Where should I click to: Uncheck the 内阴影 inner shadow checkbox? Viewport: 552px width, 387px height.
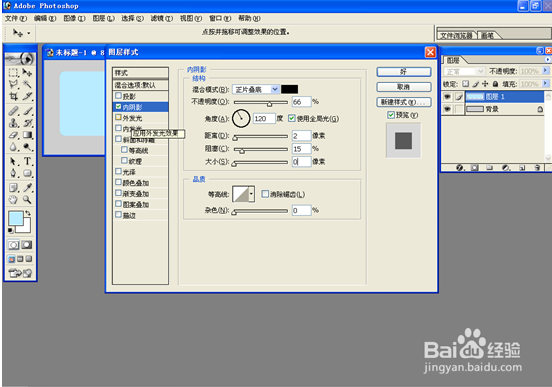[119, 107]
